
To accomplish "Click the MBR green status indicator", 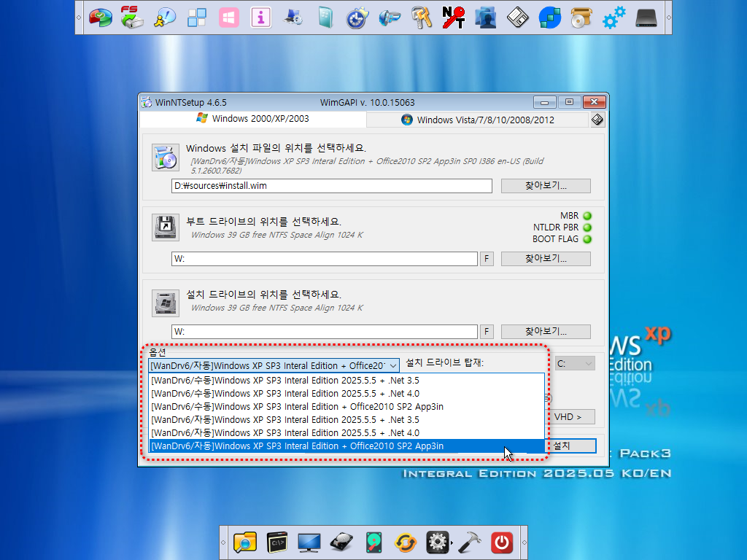I will click(x=587, y=216).
